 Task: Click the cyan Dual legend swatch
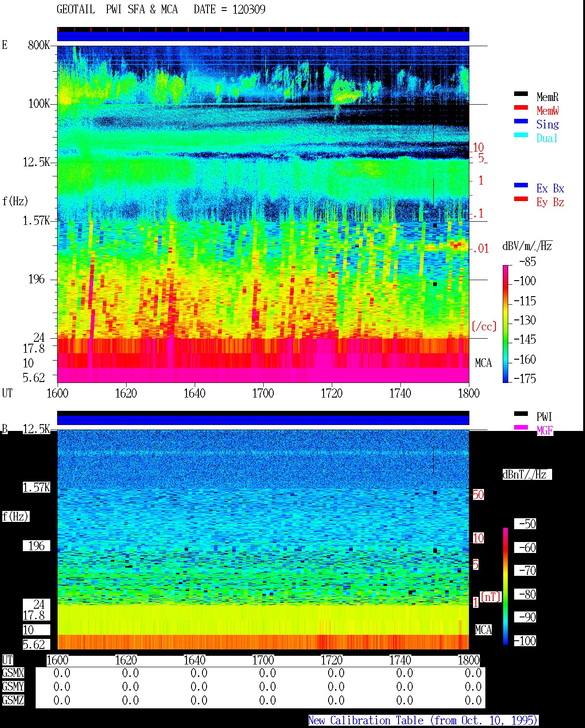click(x=521, y=135)
